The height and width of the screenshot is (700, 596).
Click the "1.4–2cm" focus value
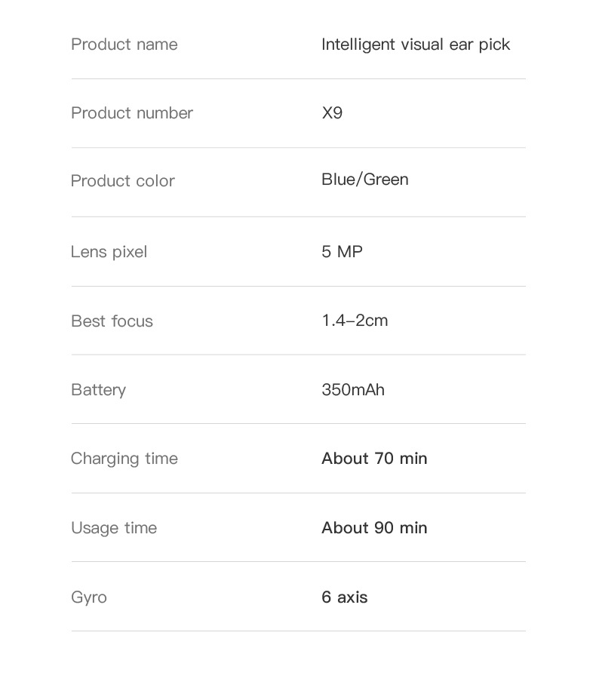point(355,321)
